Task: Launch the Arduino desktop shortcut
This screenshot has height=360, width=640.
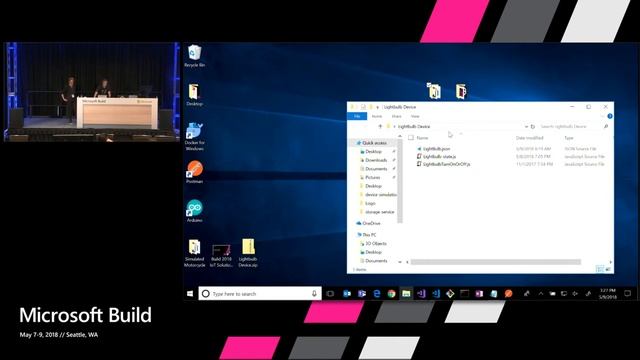Action: [x=195, y=211]
